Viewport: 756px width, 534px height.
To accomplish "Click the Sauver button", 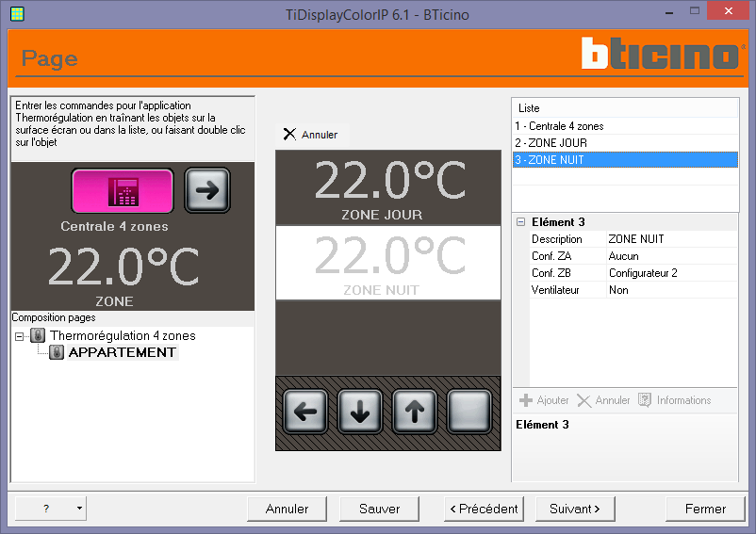I will click(x=380, y=509).
